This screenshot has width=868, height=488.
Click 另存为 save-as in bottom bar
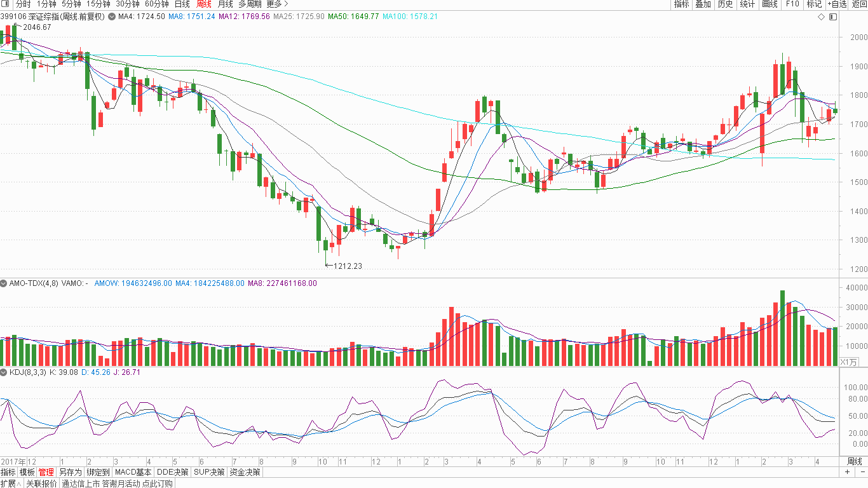click(x=70, y=472)
